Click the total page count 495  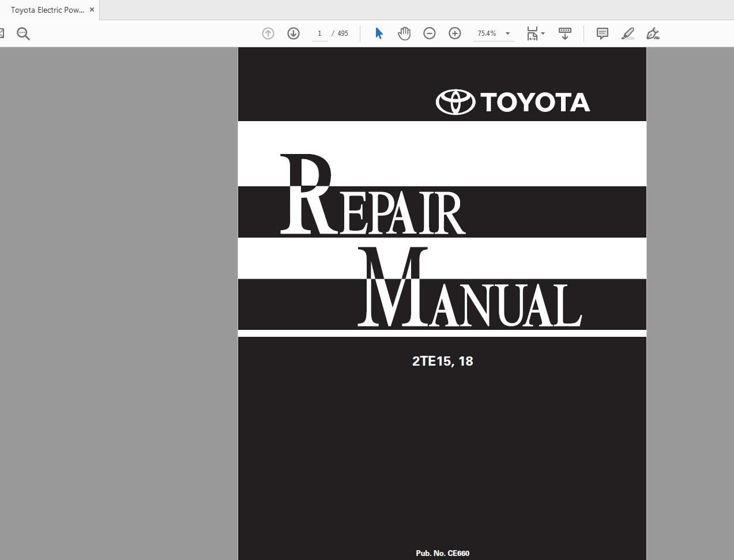[x=342, y=33]
